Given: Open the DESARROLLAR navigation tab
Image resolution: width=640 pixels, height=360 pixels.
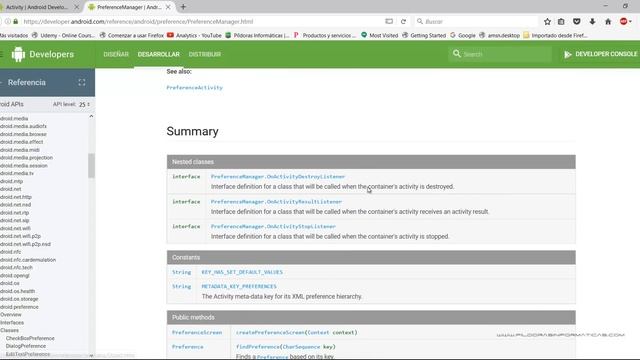Looking at the screenshot, I should tap(158, 54).
